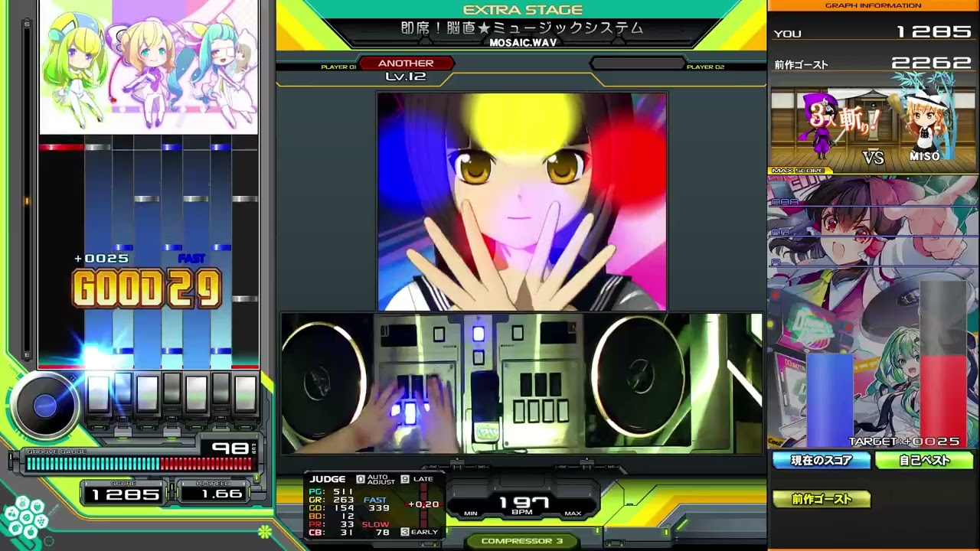Image resolution: width=980 pixels, height=551 pixels.
Task: Select the previous ghost tab 前作ゴースト
Action: tap(822, 499)
